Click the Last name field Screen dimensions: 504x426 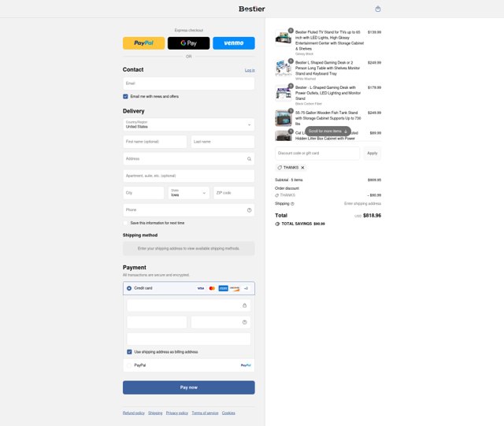[x=223, y=142]
